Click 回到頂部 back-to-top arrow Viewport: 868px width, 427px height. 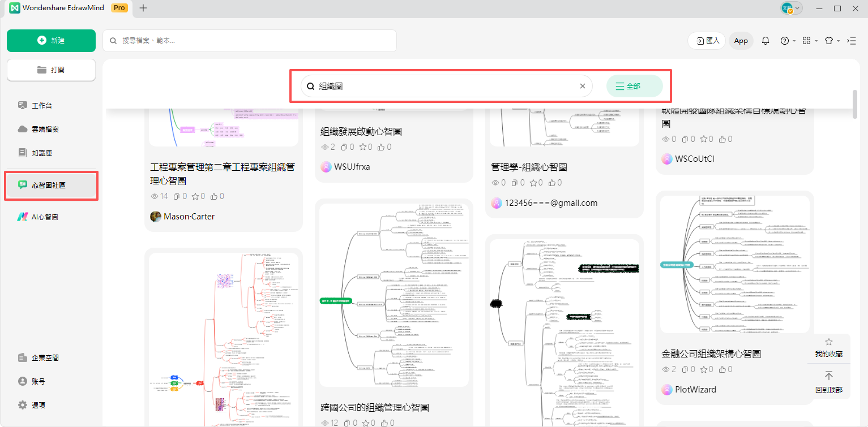828,382
